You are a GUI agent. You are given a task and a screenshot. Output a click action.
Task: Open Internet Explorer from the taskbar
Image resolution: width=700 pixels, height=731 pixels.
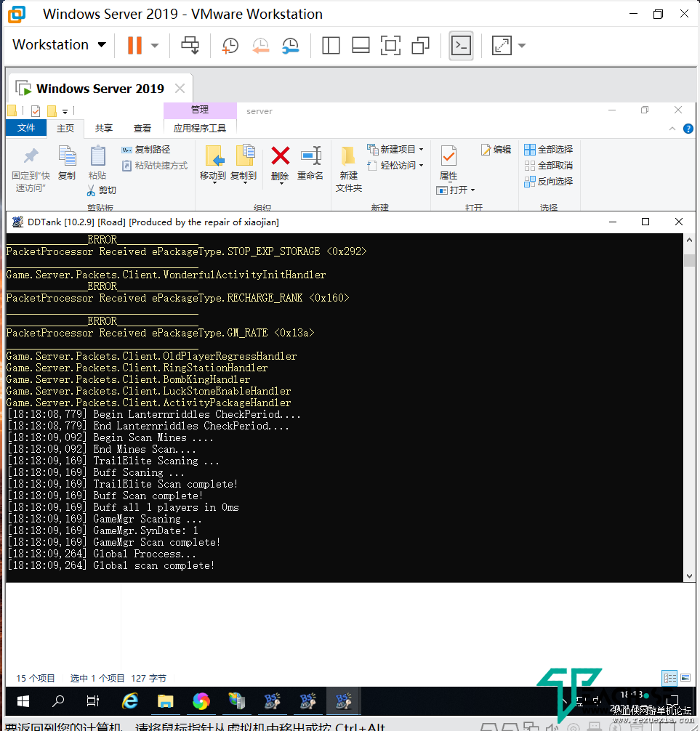(x=130, y=700)
